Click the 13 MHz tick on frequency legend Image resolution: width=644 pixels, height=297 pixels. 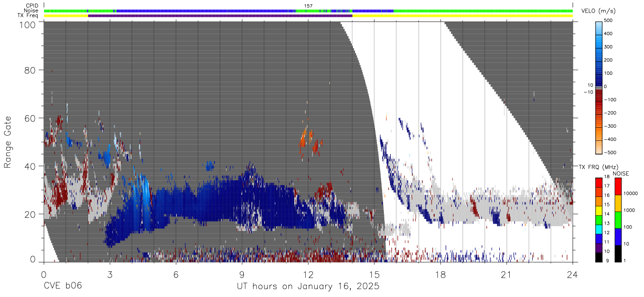coord(607,223)
